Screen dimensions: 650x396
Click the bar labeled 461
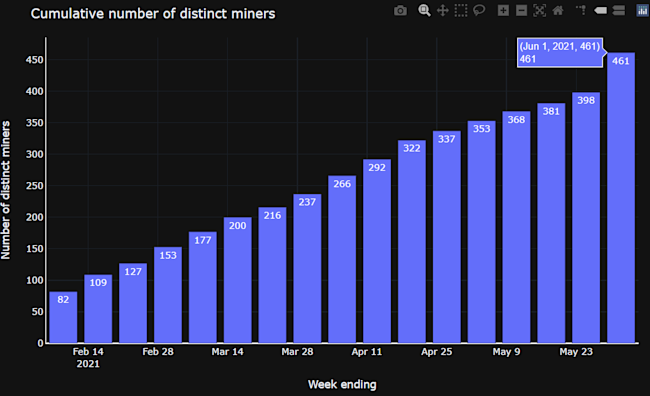pyautogui.click(x=621, y=198)
